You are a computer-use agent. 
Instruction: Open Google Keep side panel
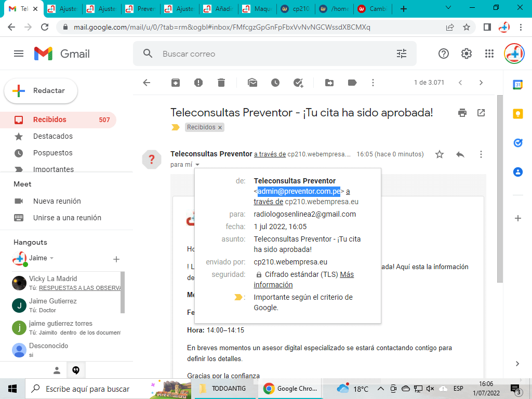(x=518, y=114)
